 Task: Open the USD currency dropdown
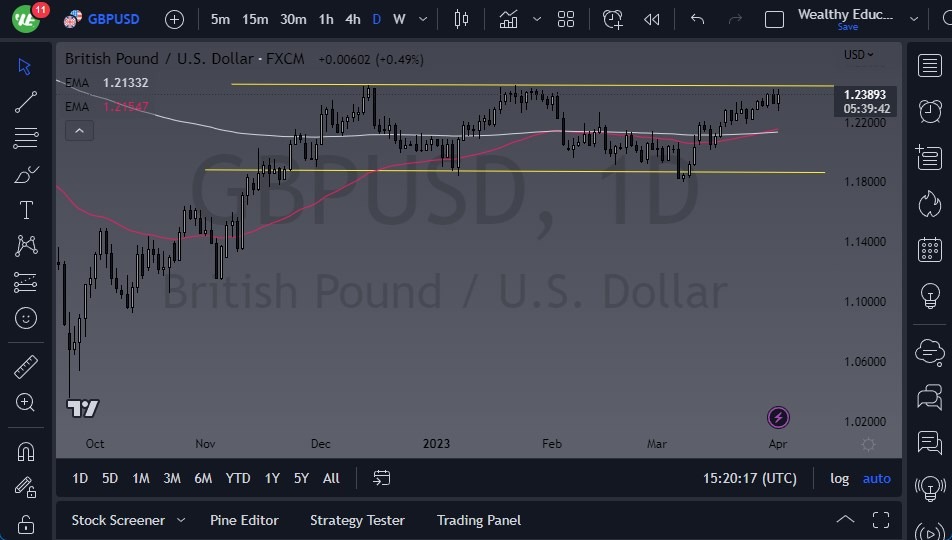click(858, 55)
